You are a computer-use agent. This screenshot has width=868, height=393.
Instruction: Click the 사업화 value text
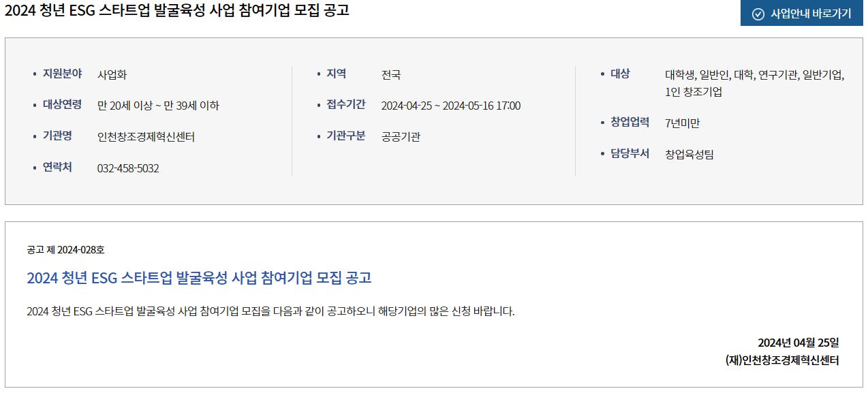(112, 75)
